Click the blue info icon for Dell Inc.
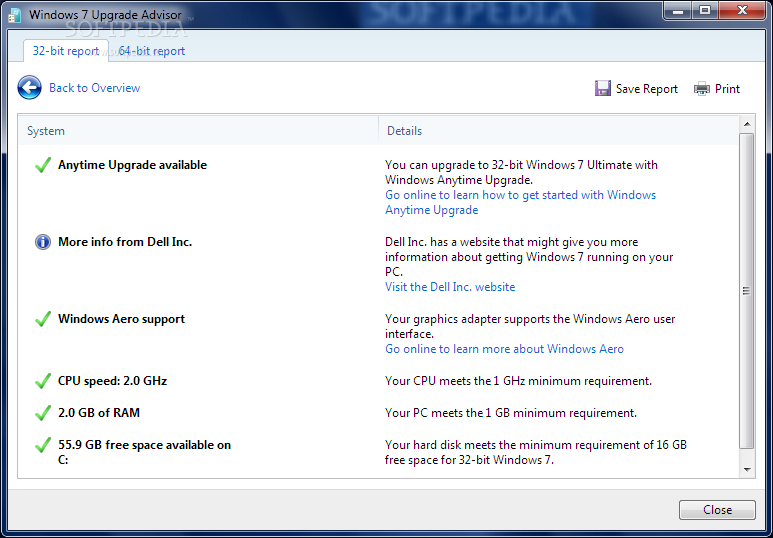Image resolution: width=773 pixels, height=538 pixels. [x=43, y=242]
